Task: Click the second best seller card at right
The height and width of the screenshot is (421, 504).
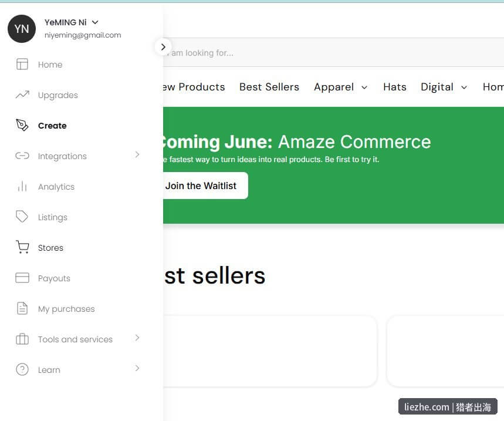Action: 445,351
